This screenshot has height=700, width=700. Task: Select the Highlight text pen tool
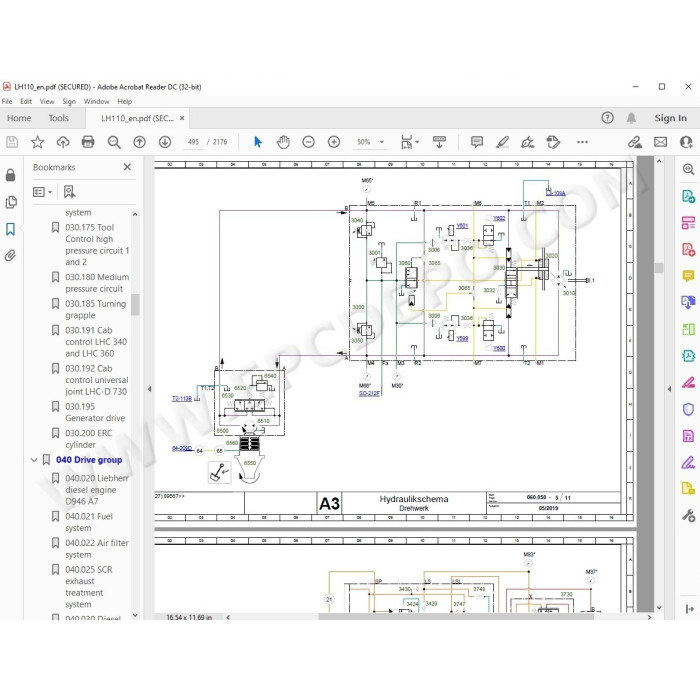pos(502,142)
